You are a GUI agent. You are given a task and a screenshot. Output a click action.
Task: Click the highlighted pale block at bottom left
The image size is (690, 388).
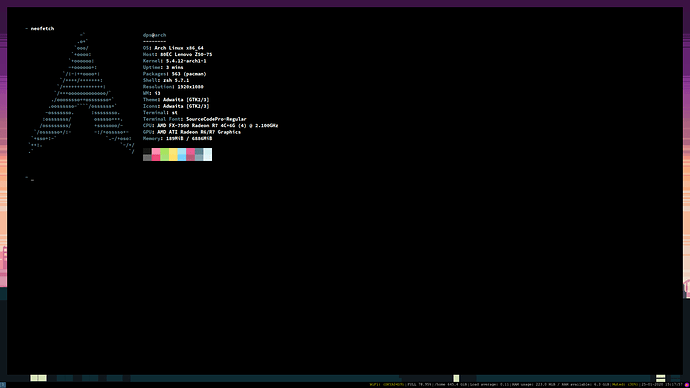tap(38, 378)
